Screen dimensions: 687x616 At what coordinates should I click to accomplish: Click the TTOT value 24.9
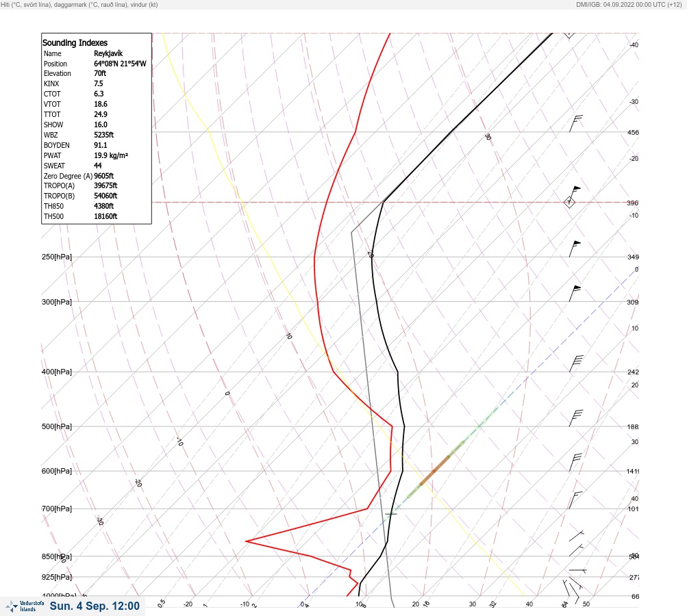[100, 114]
